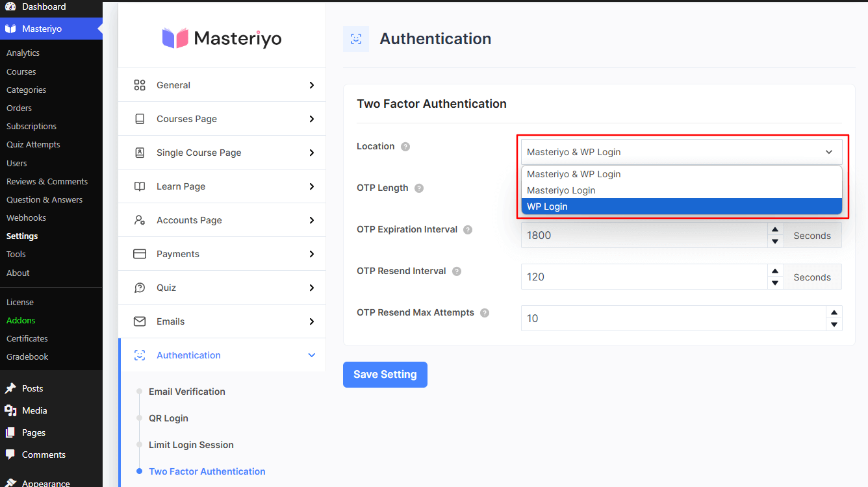Open Categories in Masteriyo menu

(x=26, y=90)
